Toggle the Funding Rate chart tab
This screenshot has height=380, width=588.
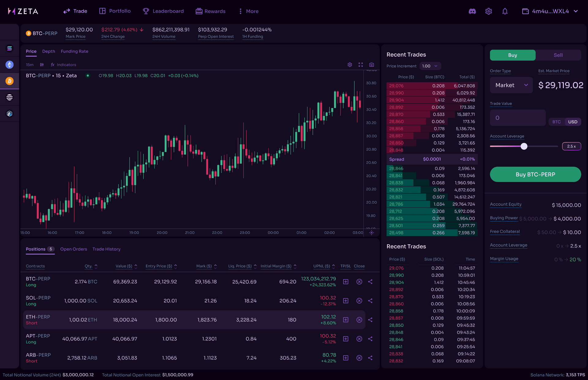[x=74, y=51]
